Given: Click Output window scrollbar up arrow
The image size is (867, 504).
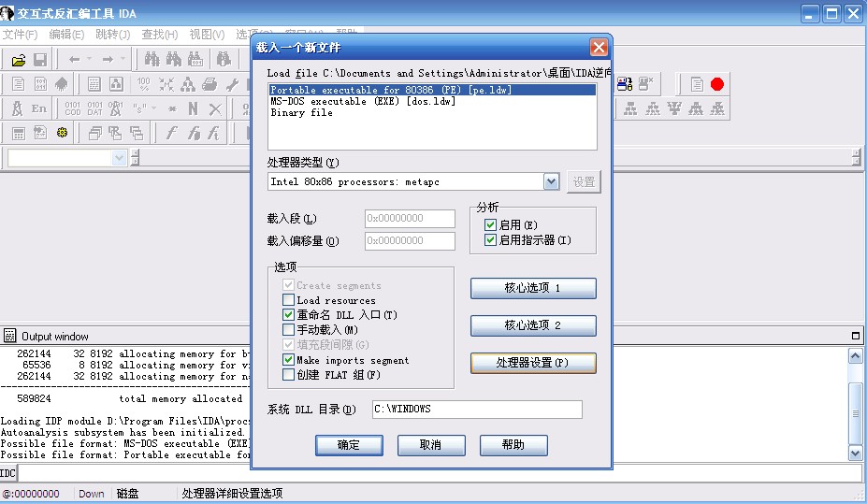Looking at the screenshot, I should 856,355.
